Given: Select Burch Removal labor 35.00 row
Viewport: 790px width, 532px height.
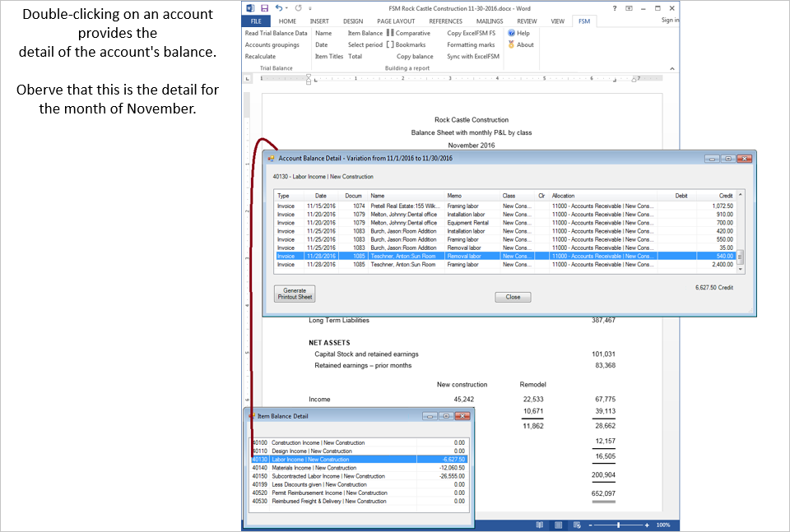Looking at the screenshot, I should click(505, 247).
